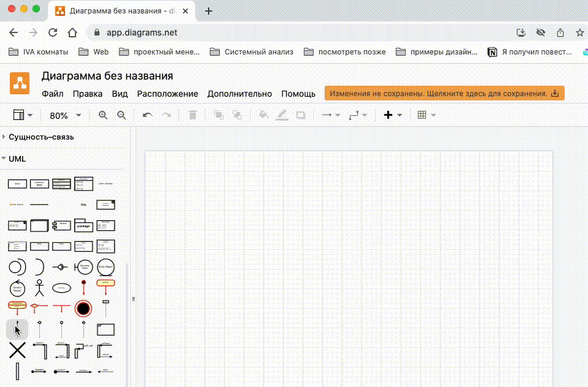This screenshot has height=387, width=588.
Task: Select the Boundary Object shape
Action: pos(84,268)
